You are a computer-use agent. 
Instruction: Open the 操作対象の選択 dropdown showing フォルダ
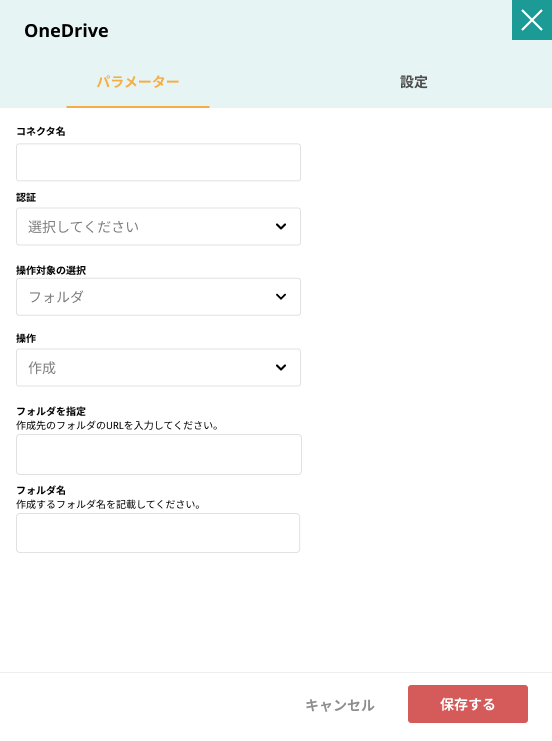pyautogui.click(x=158, y=297)
